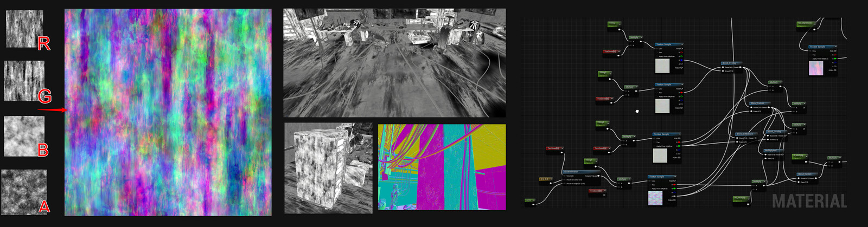This screenshot has width=868, height=227.
Task: Select the N_LargeWaves green parameter node
Action: (807, 25)
